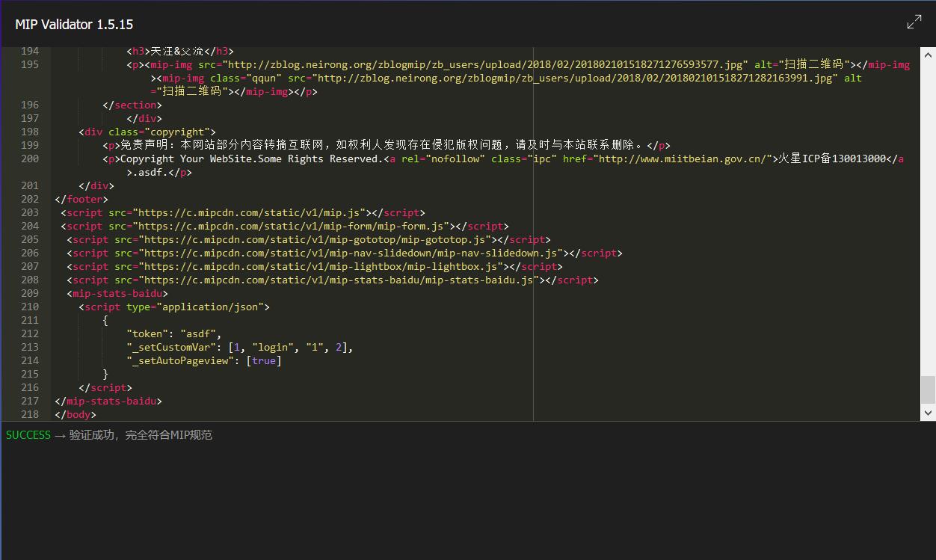This screenshot has height=560, width=936.
Task: Expand the validator to fullscreen
Action: pos(914,22)
